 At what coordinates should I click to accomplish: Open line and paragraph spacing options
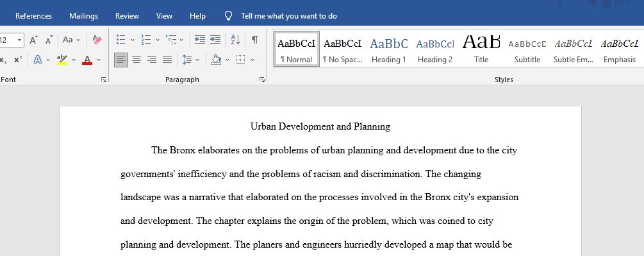[187, 60]
